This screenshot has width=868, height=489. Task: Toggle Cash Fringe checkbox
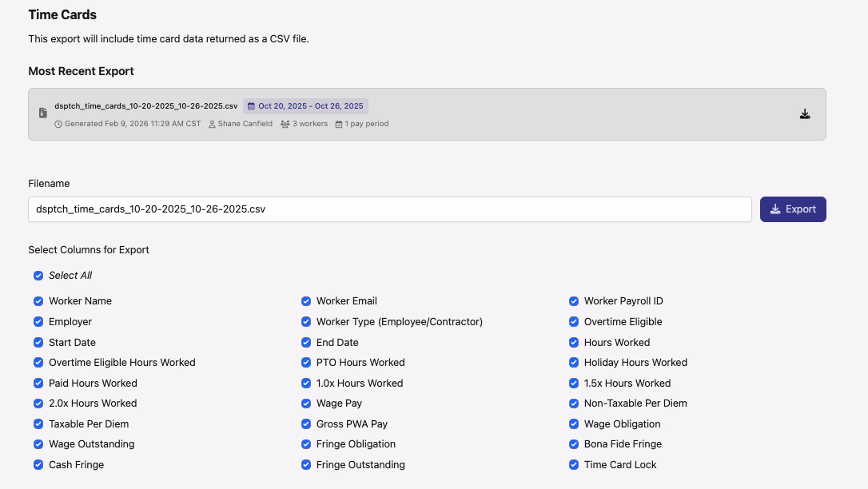pos(38,465)
